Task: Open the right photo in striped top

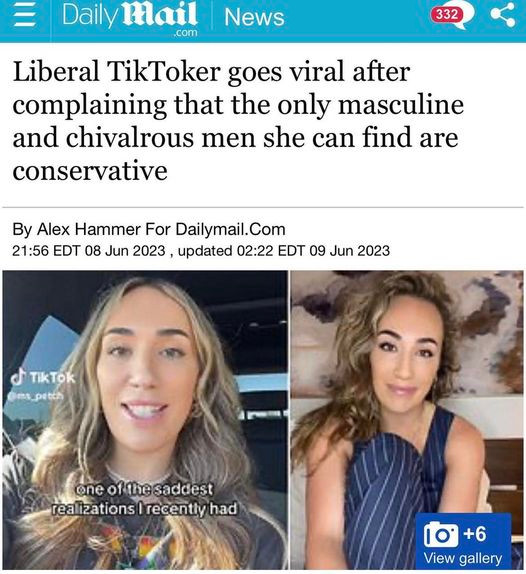Action: pos(407,420)
